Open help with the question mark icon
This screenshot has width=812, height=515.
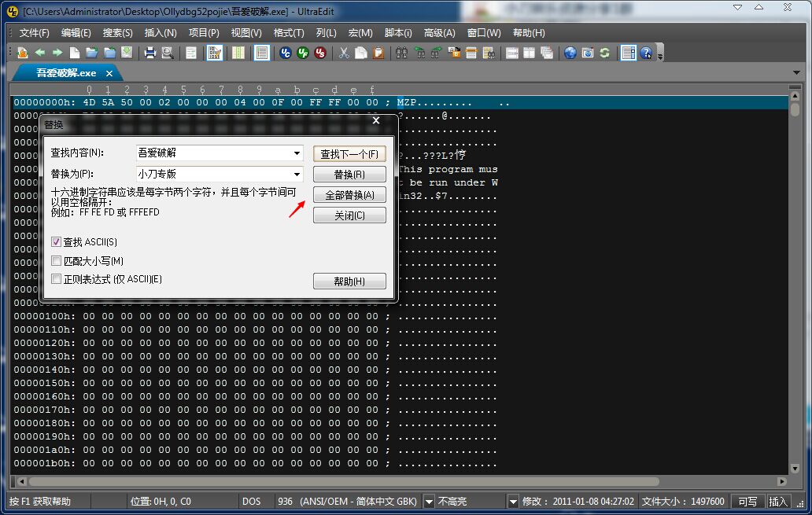[646, 53]
